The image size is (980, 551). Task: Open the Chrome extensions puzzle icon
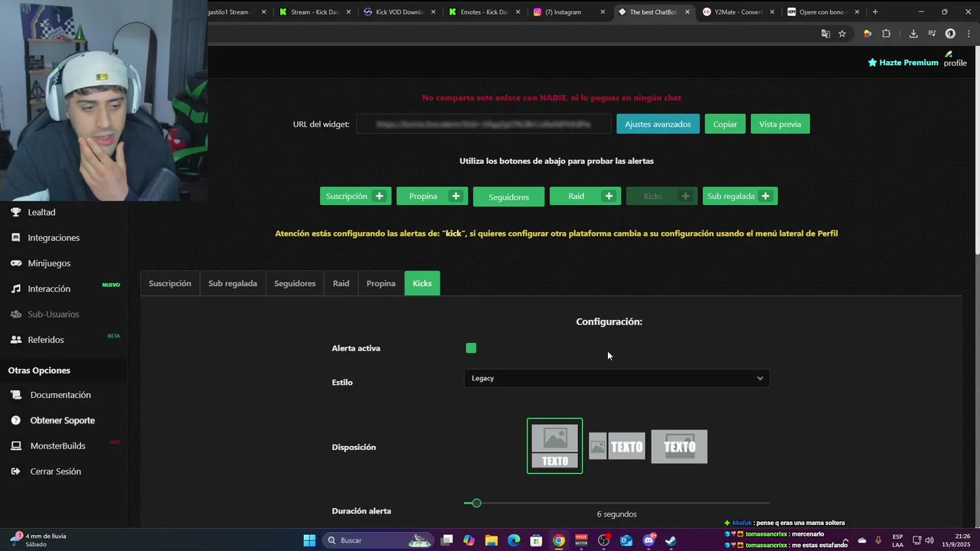pos(887,34)
